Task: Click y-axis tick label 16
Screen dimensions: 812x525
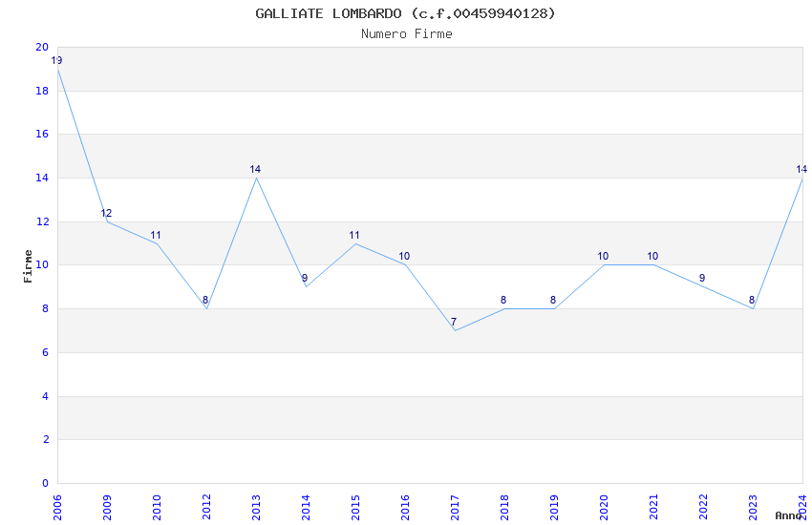Action: (x=42, y=134)
